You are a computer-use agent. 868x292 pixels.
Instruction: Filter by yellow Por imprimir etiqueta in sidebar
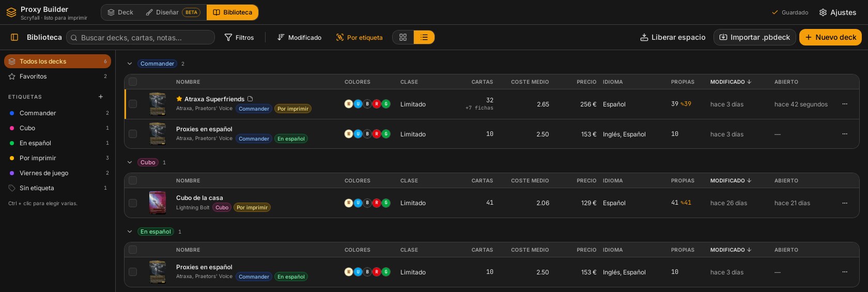coord(57,158)
